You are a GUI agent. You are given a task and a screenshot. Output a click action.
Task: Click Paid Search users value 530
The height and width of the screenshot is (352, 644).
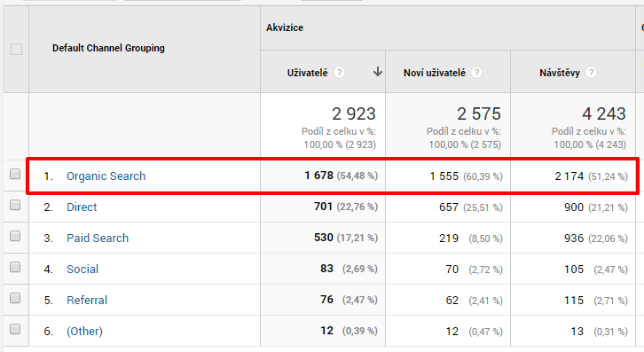coord(323,238)
